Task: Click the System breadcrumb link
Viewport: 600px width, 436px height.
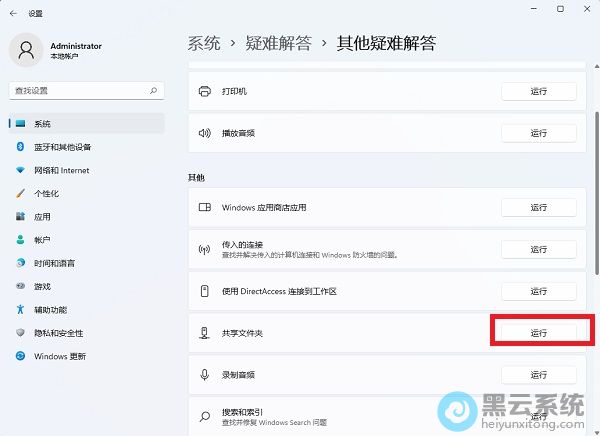Action: (203, 43)
